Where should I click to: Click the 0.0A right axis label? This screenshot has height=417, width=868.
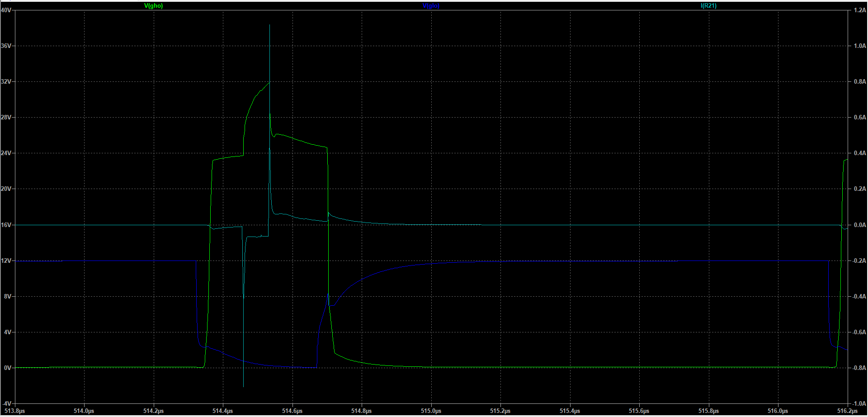click(860, 225)
